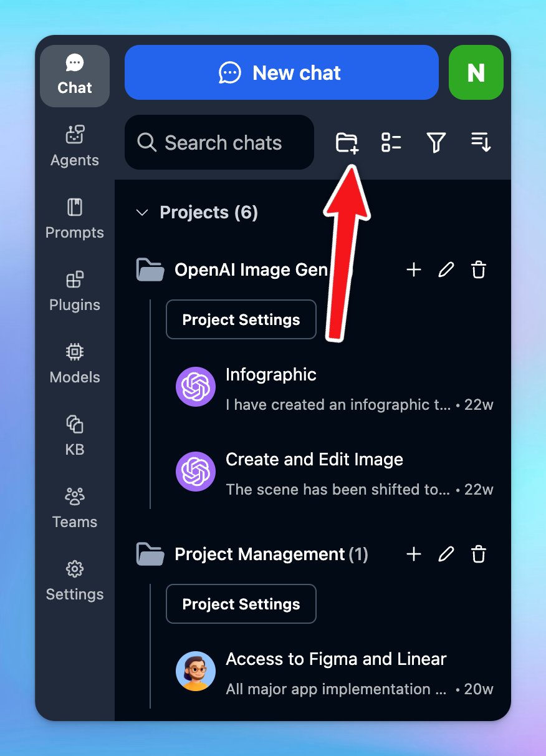Open the green N profile avatar
The width and height of the screenshot is (546, 756).
[476, 73]
